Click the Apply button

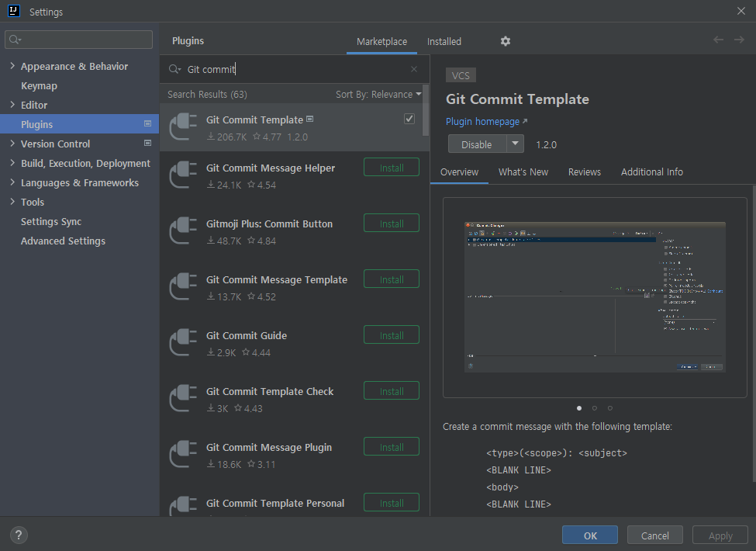coord(720,535)
